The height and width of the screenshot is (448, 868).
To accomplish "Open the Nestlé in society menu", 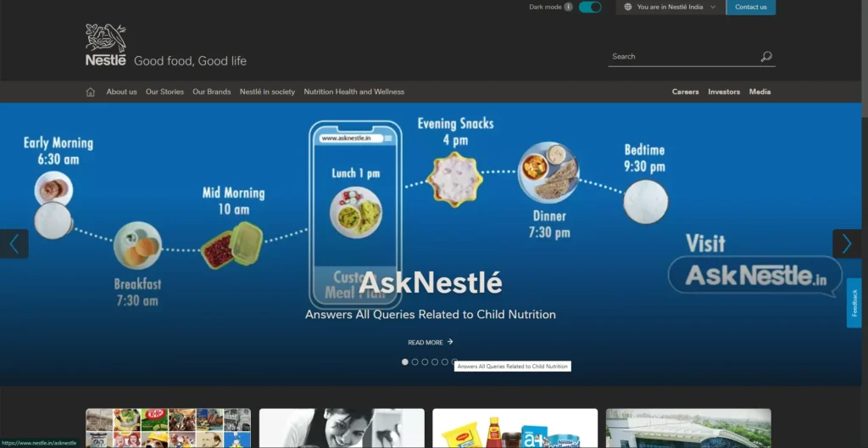I will [x=267, y=92].
